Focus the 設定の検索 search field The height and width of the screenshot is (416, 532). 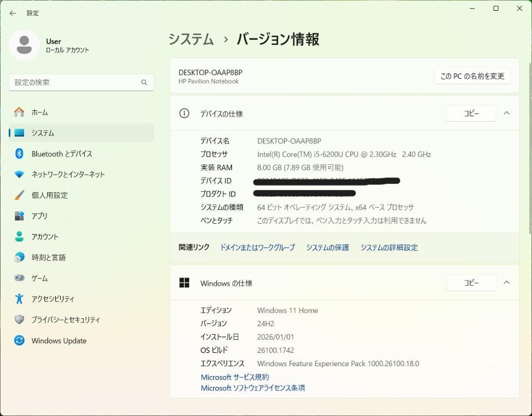click(x=81, y=82)
